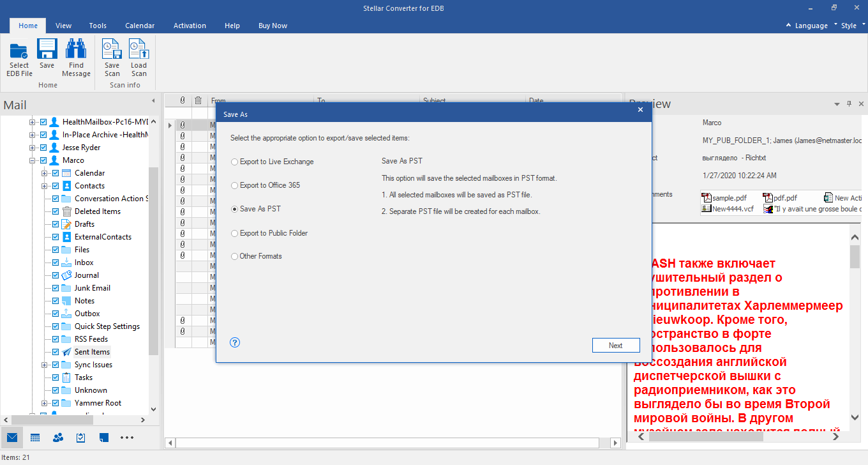Image resolution: width=868 pixels, height=465 pixels.
Task: Open the Activation ribbon tab
Action: tap(190, 26)
